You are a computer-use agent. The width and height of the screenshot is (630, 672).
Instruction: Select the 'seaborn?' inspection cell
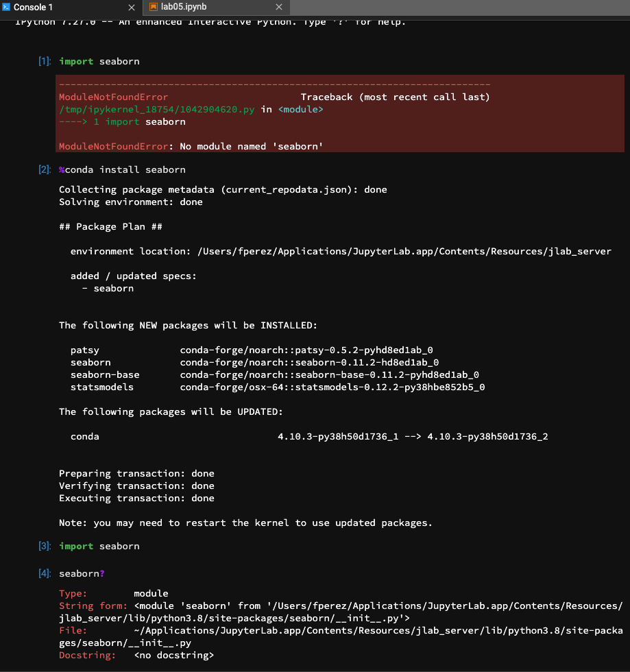pos(80,573)
